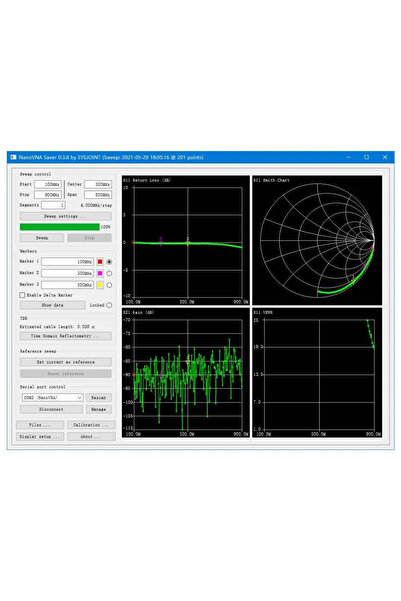
Task: Select the Marker 1 radio button
Action: (109, 262)
